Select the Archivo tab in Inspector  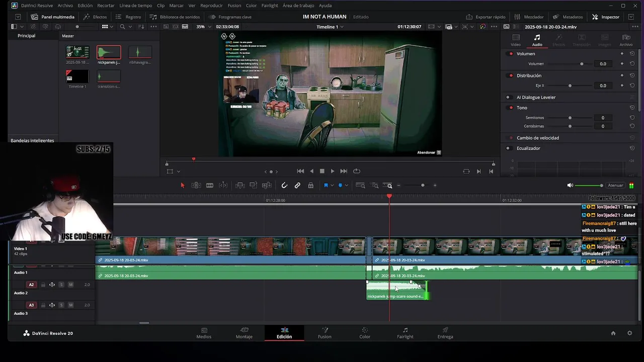(x=626, y=40)
